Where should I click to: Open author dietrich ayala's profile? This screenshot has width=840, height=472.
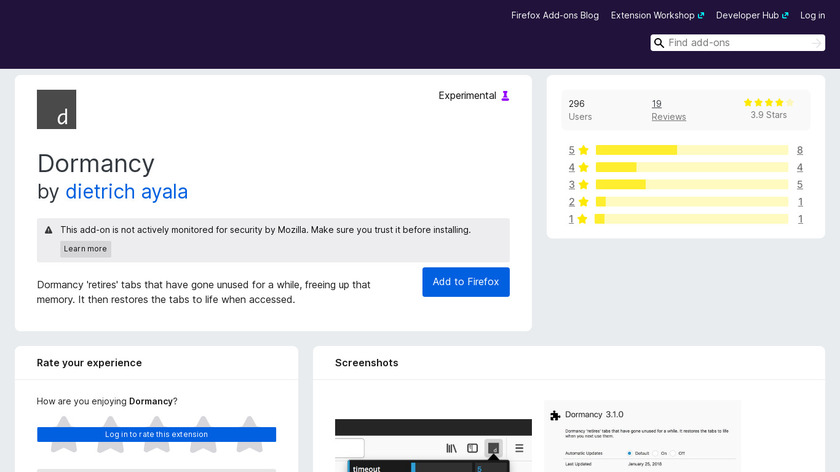126,191
